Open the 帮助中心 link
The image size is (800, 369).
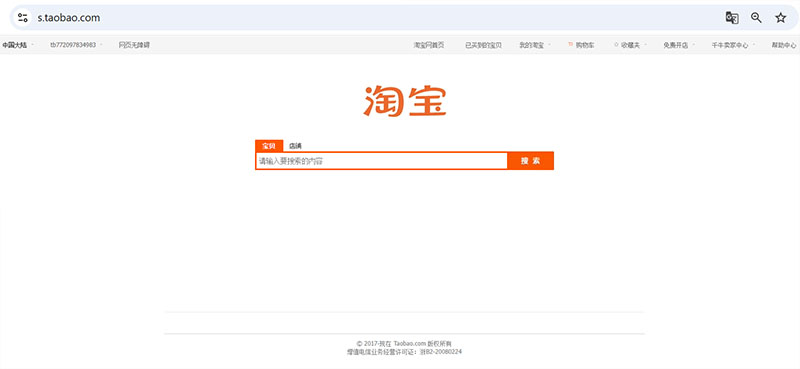[x=784, y=45]
